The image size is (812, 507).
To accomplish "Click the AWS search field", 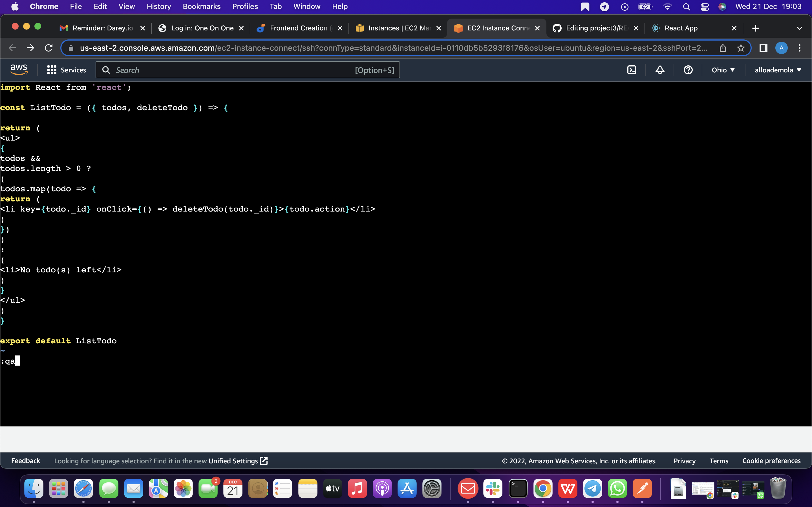I will [235, 70].
